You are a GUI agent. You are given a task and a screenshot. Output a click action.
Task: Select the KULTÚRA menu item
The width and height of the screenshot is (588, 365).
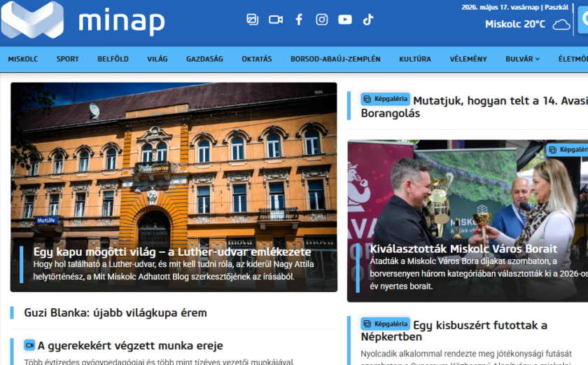(414, 59)
